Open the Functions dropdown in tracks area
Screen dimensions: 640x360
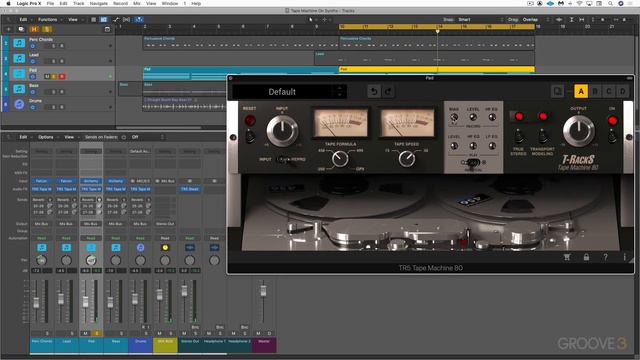[50, 19]
